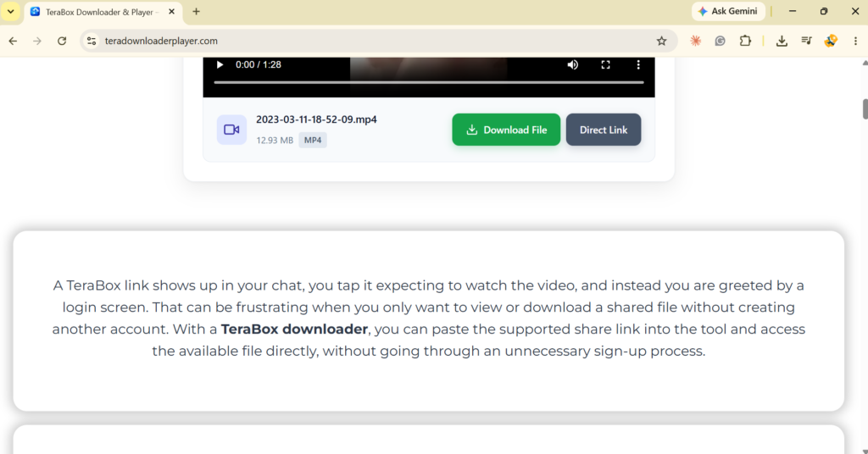Minimize the browser window
Viewport: 868px width, 454px height.
coord(793,11)
